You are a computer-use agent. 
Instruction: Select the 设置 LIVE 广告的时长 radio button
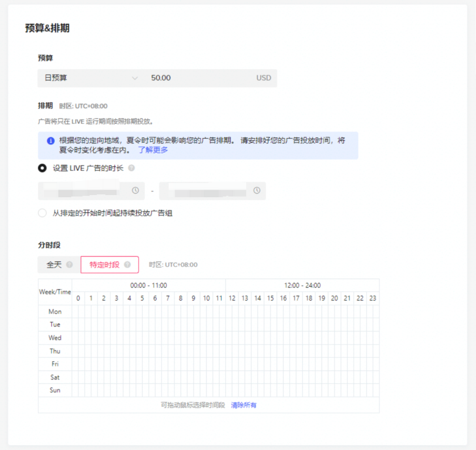[x=42, y=168]
